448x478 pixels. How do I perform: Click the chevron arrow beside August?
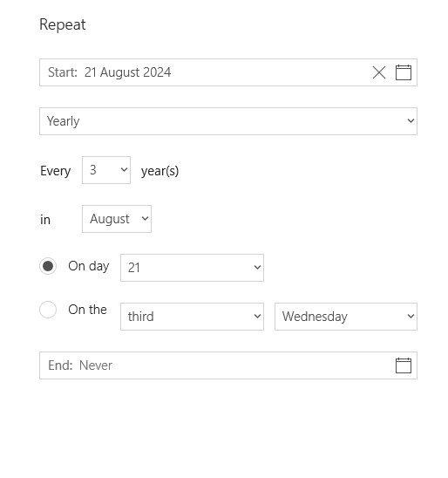tap(145, 219)
